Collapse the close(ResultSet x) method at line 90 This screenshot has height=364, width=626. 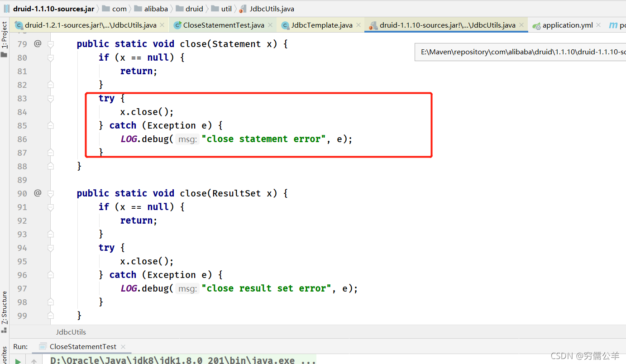pos(51,193)
